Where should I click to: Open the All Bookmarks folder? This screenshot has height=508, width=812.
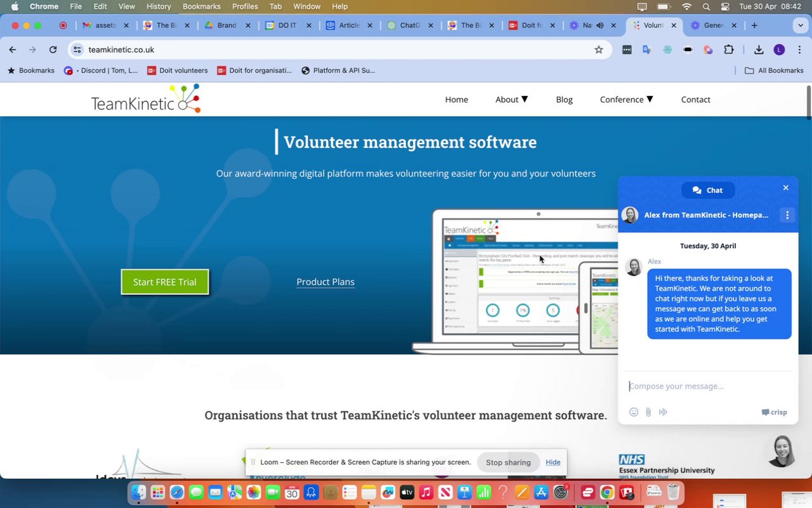(x=774, y=70)
